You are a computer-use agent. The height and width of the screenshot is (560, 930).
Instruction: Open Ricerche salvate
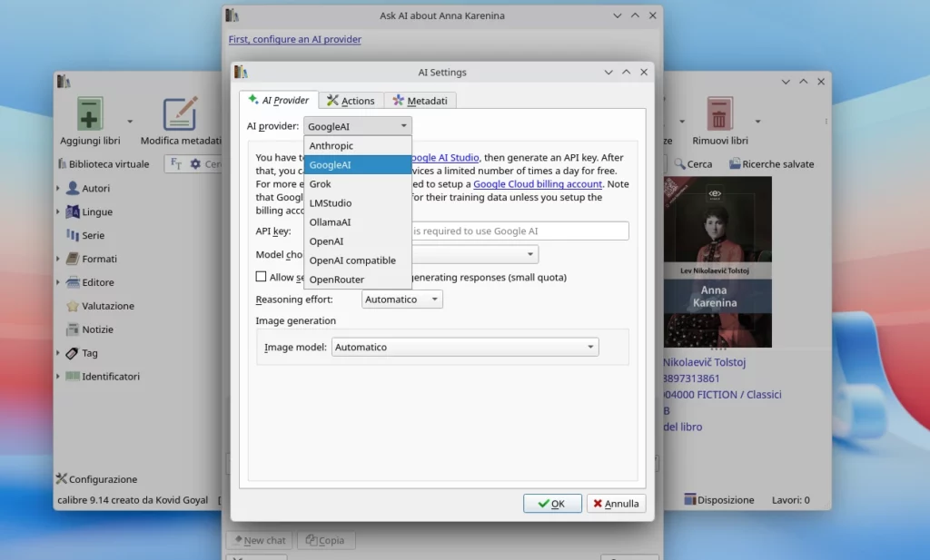tap(771, 164)
